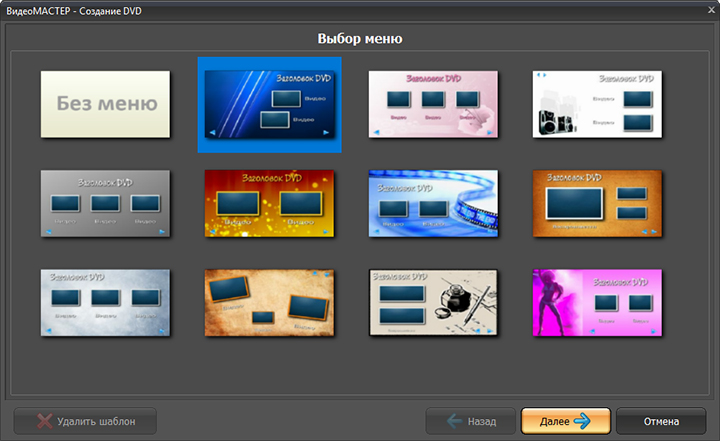Pick the old parchment tilted-frames template
This screenshot has height=441, width=720.
click(x=270, y=303)
